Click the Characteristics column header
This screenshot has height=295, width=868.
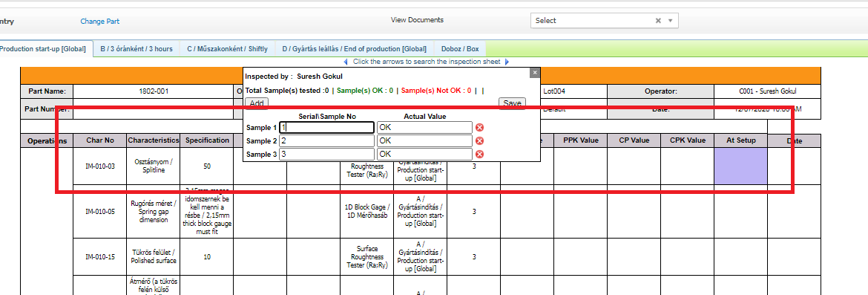[154, 140]
